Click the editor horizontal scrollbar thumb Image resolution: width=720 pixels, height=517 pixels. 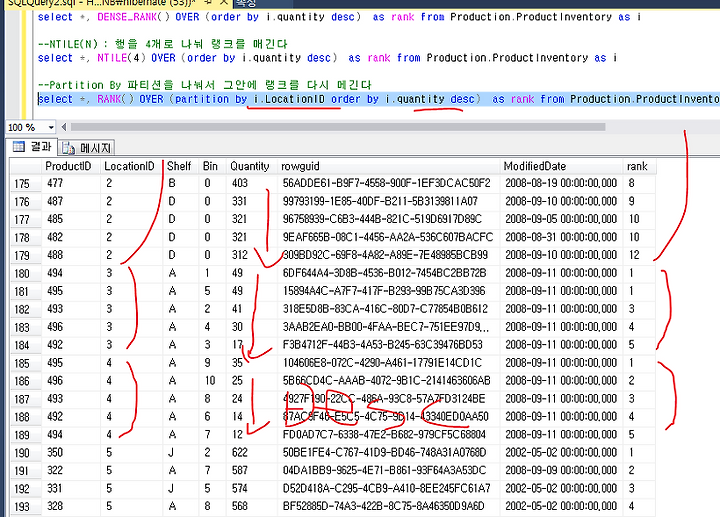coord(338,127)
